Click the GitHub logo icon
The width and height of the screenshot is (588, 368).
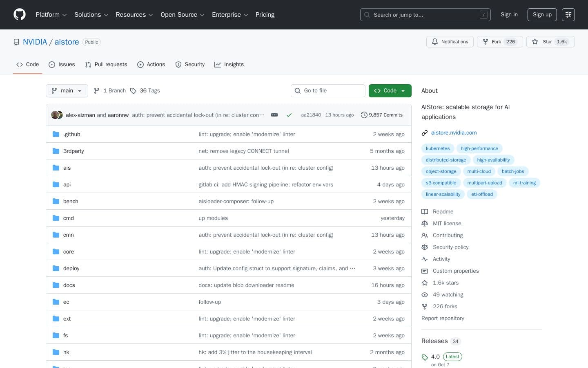click(20, 14)
